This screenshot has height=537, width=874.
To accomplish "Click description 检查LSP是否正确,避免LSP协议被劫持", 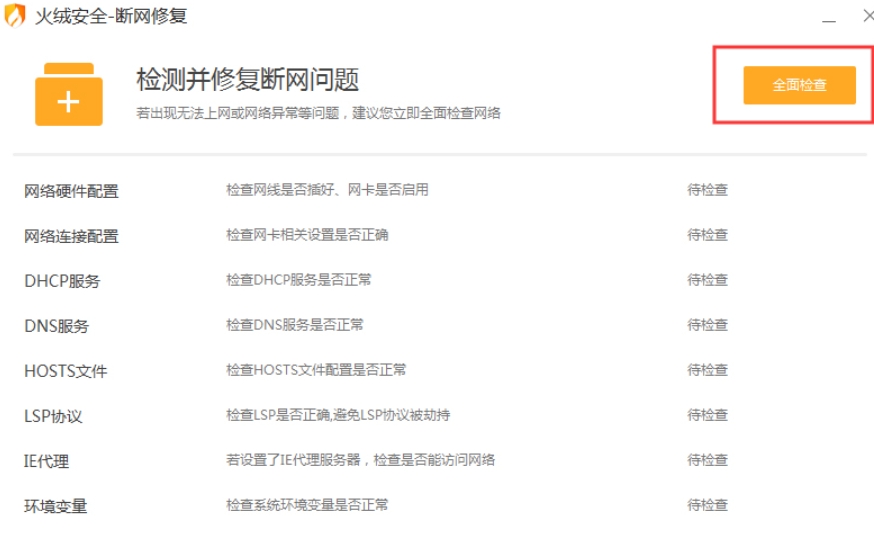I will coord(338,415).
